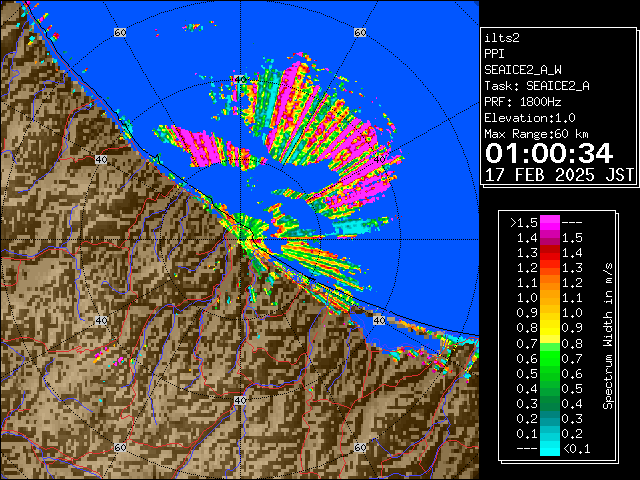This screenshot has height=480, width=640.
Task: Click the 60 km ring label in the northeast
Action: [x=360, y=32]
